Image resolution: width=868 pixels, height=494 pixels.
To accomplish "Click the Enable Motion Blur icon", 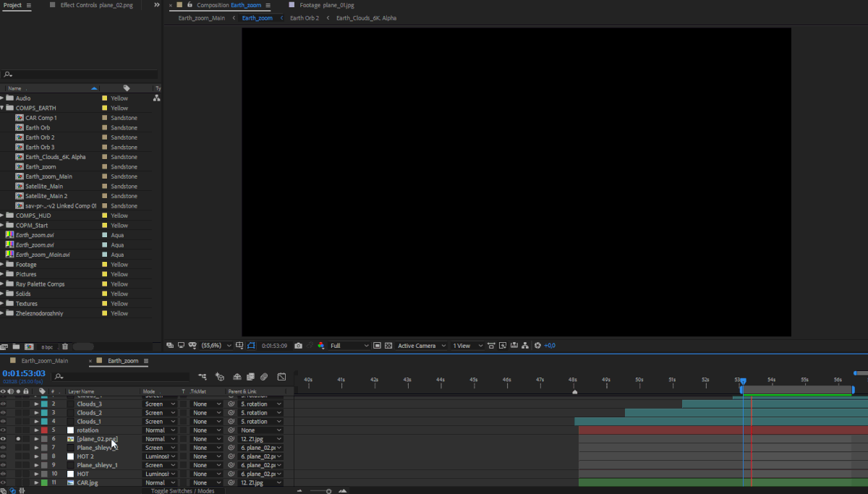I will tap(264, 377).
